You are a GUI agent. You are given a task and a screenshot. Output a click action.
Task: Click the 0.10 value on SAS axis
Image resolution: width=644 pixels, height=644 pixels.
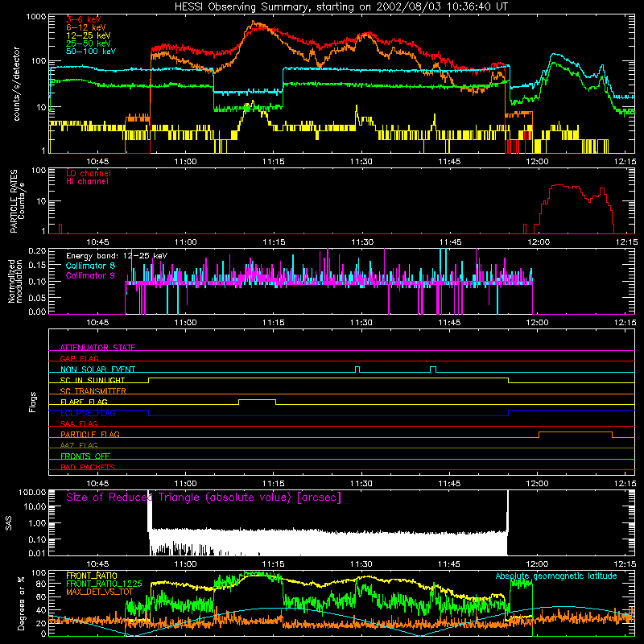pos(37,539)
